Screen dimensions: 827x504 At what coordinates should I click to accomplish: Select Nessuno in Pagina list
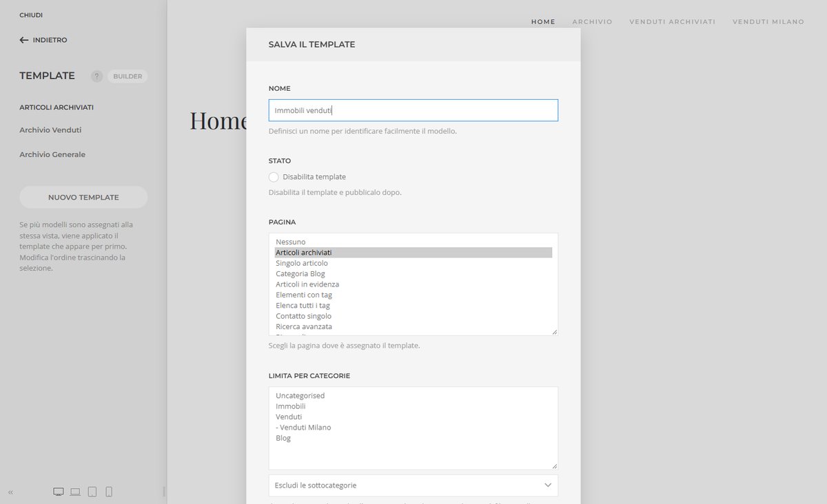pos(413,242)
